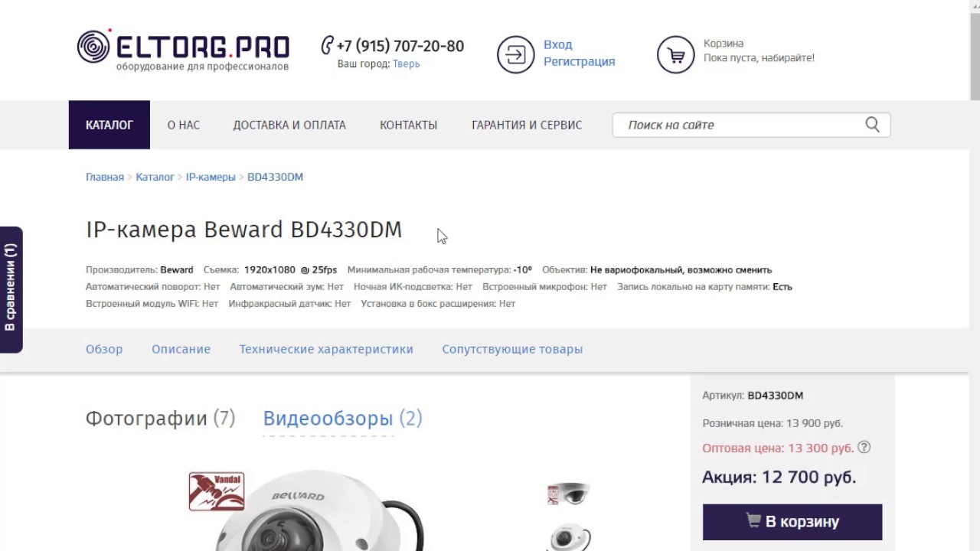This screenshot has width=980, height=551.
Task: Click the Регистрация link
Action: [579, 61]
